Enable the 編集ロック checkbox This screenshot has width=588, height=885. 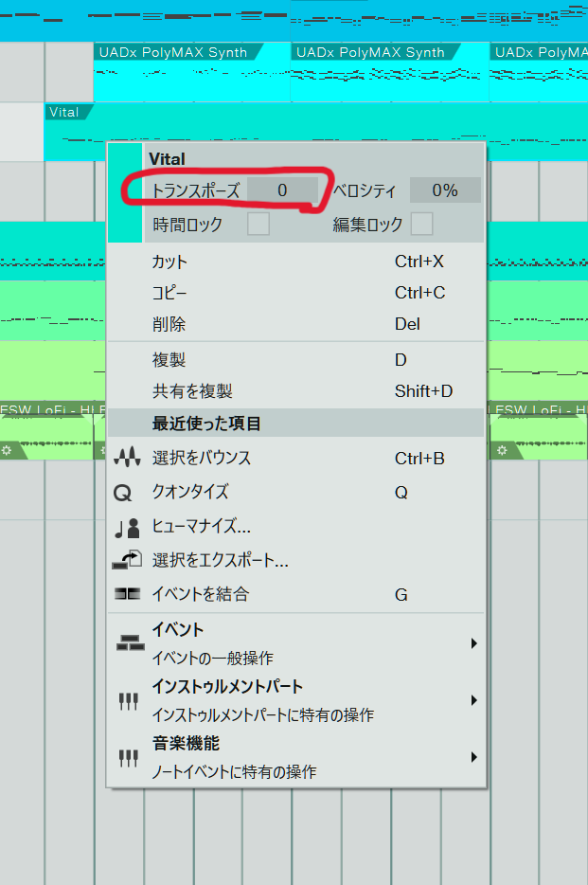[x=421, y=224]
